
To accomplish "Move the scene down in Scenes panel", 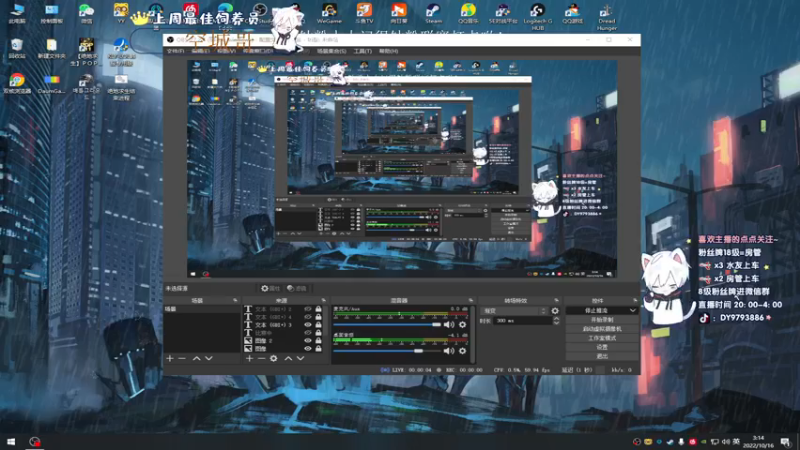I will [x=209, y=359].
